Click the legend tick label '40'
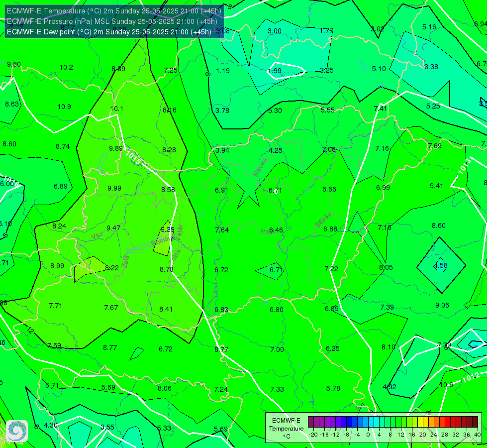 [478, 435]
